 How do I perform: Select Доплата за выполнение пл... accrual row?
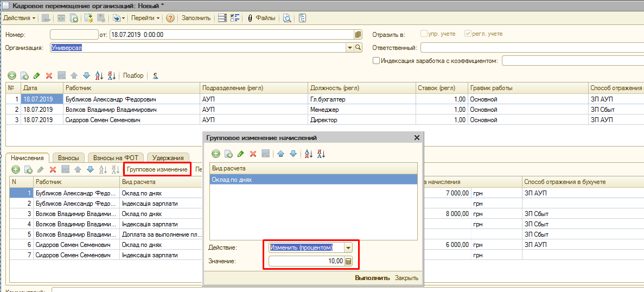[162, 235]
